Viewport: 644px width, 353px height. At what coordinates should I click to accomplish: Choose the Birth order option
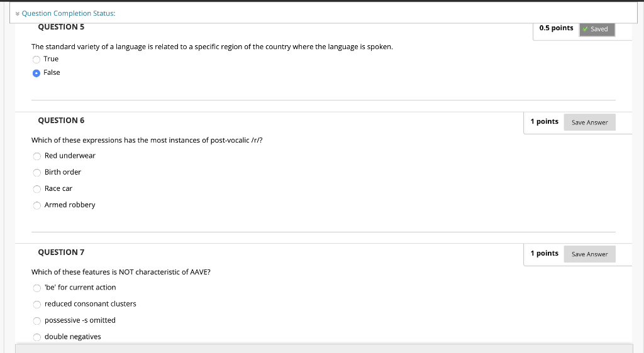[37, 173]
